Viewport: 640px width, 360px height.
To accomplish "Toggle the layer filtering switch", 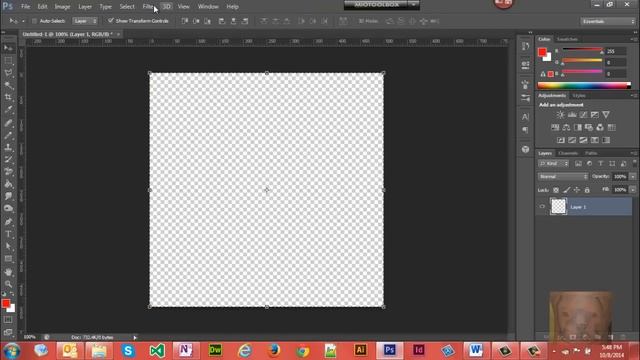I will (634, 163).
